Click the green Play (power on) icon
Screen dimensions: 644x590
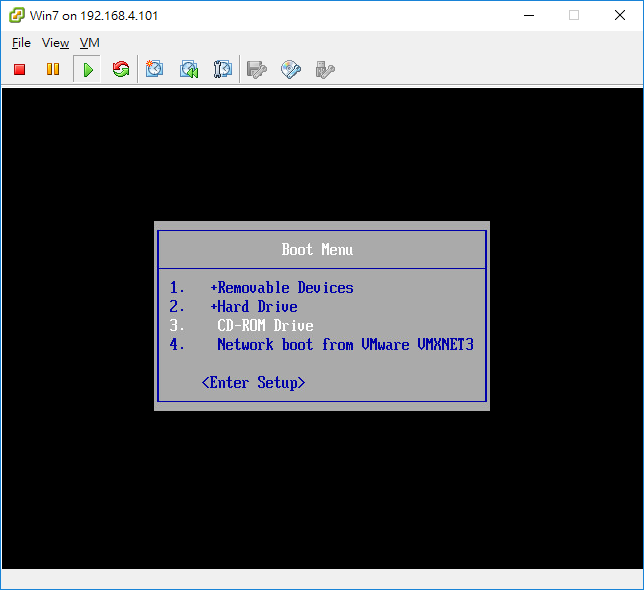coord(87,69)
